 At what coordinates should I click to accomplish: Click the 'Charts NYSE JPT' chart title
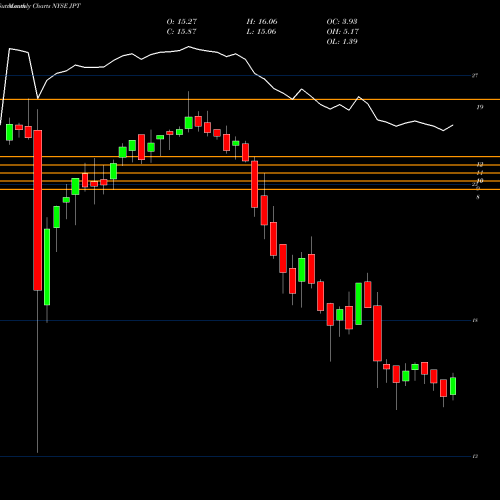(57, 6)
